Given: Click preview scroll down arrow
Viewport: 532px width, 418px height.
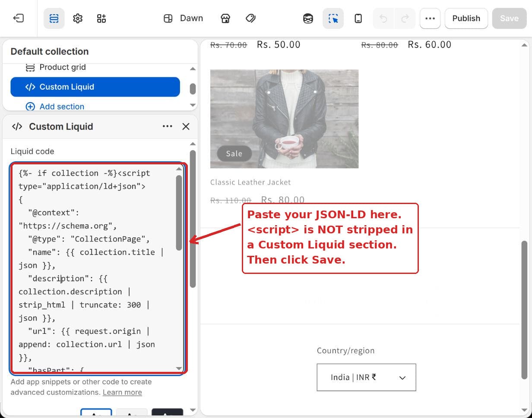Looking at the screenshot, I should tap(525, 410).
